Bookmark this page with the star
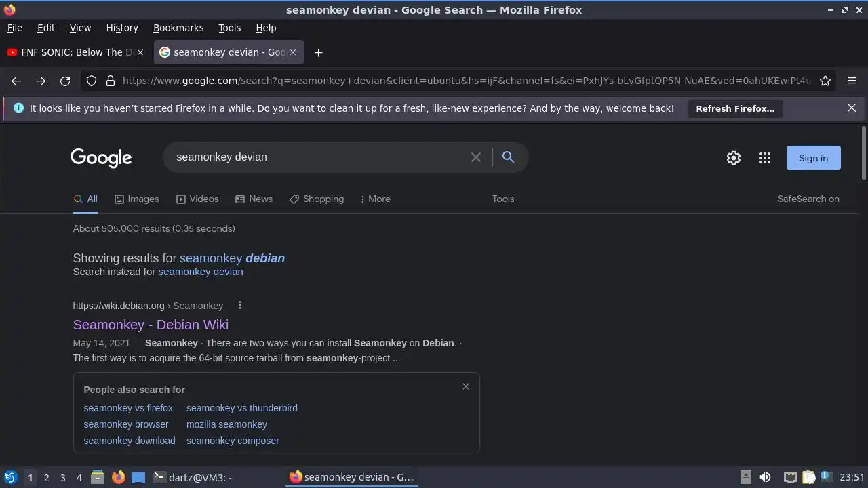This screenshot has width=868, height=488. [825, 81]
